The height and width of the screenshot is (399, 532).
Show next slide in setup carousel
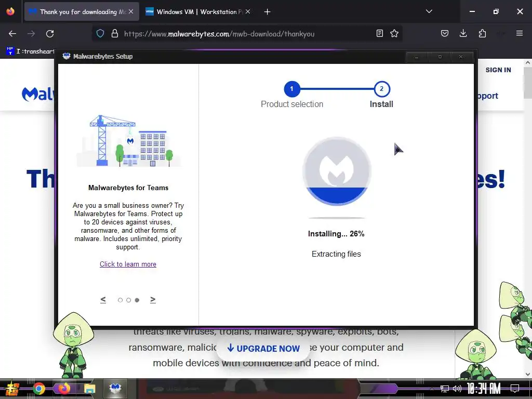[x=153, y=300]
